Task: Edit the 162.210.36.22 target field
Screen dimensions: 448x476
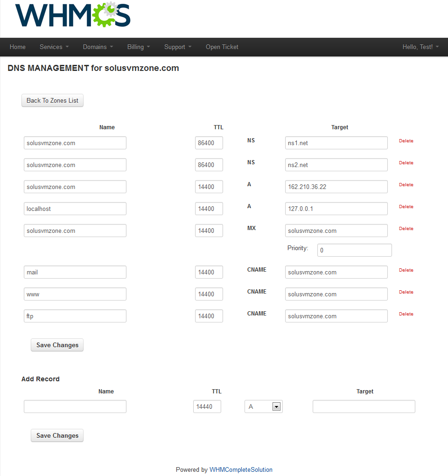Action: click(x=336, y=187)
